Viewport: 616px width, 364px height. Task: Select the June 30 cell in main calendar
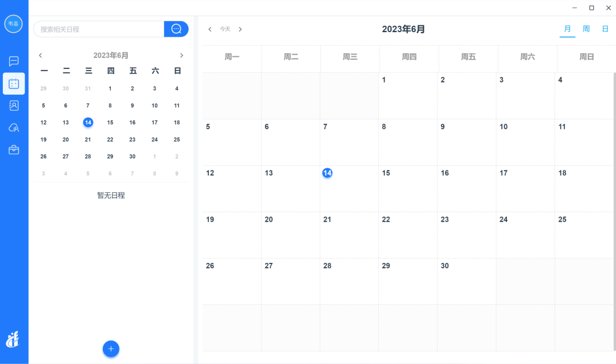tap(466, 281)
